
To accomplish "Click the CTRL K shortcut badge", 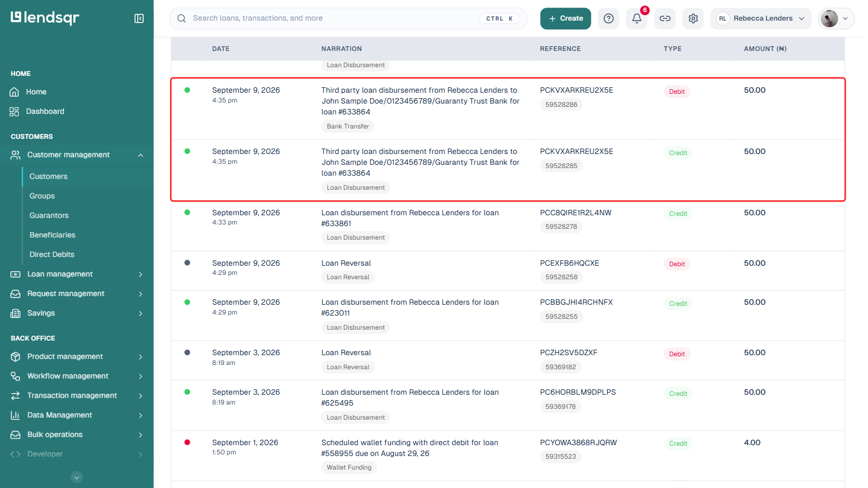I will (500, 18).
